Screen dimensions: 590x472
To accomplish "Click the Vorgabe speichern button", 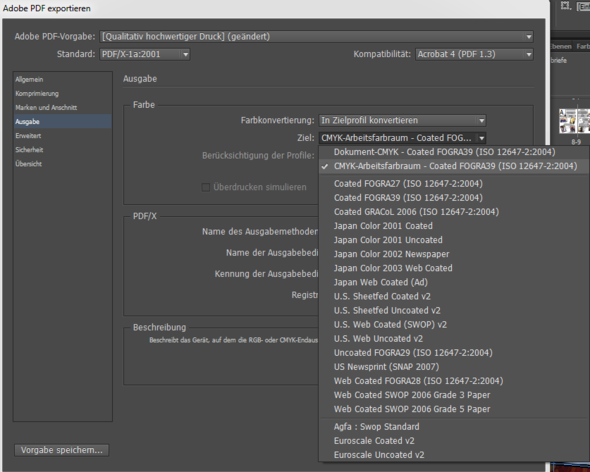I will click(62, 450).
